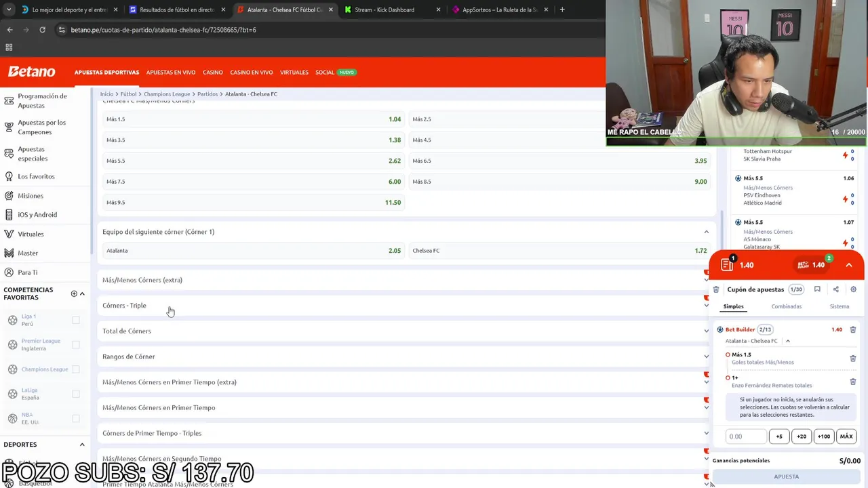Expand Más/Menos Córners (extra) section
Screen dimensions: 868x488
click(706, 280)
